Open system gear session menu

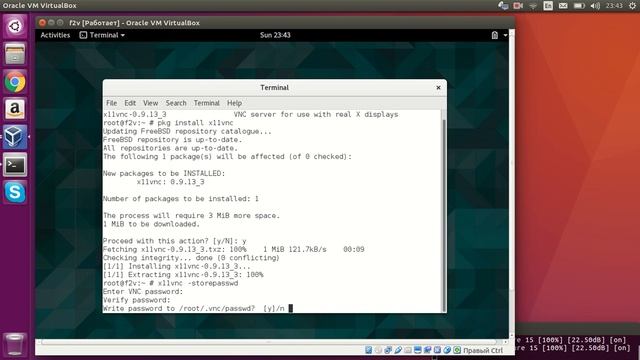[632, 5]
